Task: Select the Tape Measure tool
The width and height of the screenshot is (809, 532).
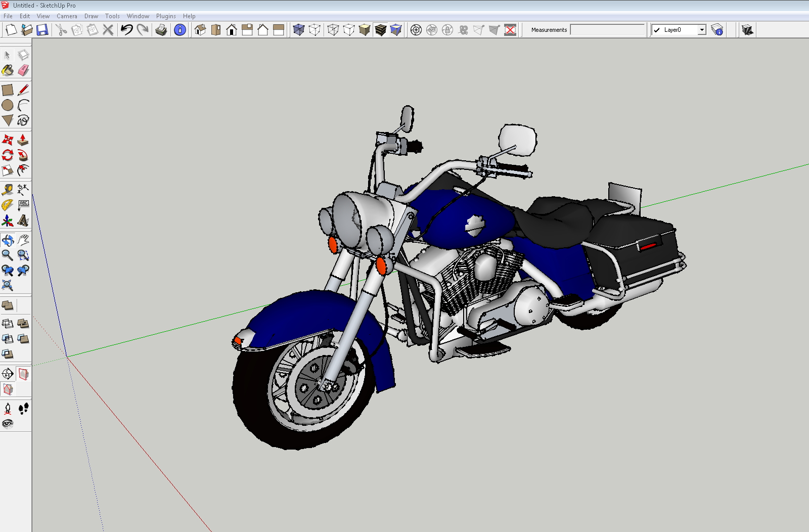Action: pyautogui.click(x=8, y=190)
